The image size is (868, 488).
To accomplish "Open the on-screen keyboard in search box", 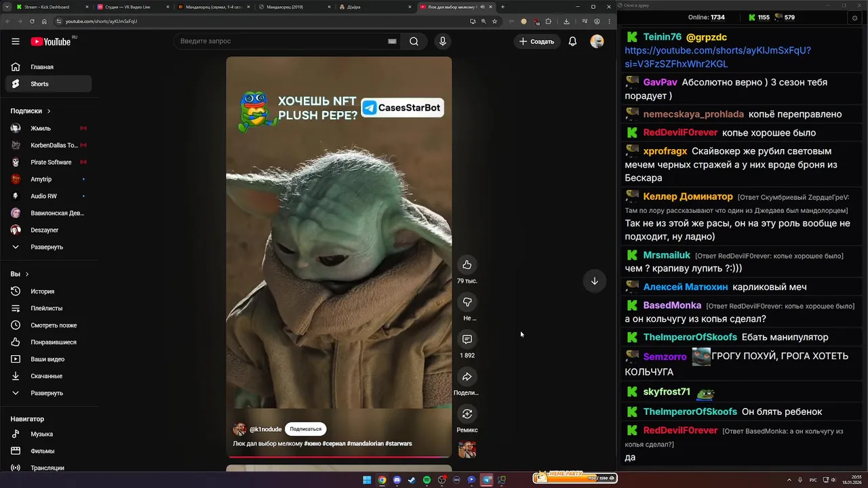I will 392,41.
